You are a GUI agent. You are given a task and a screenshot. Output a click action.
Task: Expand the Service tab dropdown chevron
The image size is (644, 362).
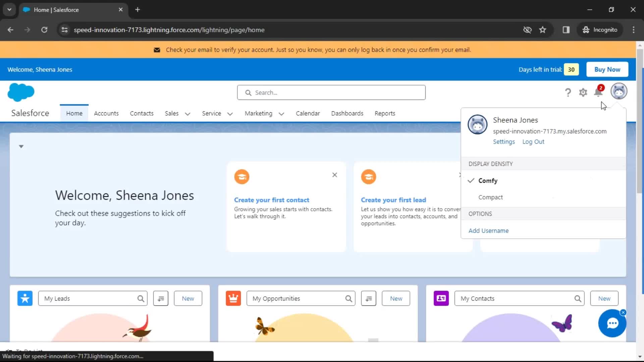point(230,114)
